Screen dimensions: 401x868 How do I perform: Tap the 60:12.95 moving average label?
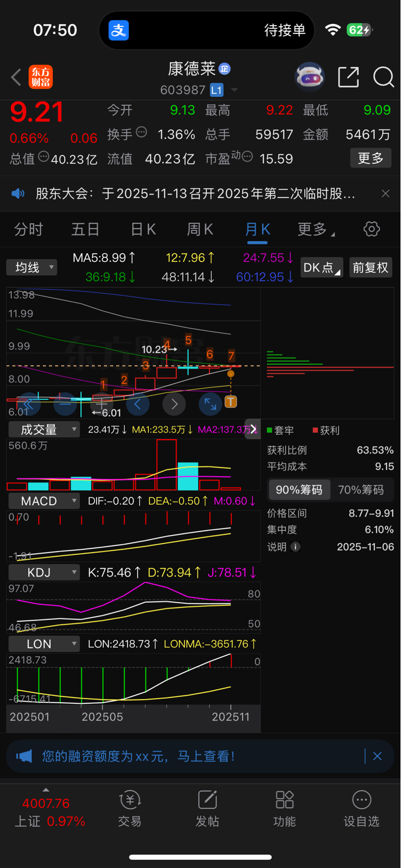(265, 277)
